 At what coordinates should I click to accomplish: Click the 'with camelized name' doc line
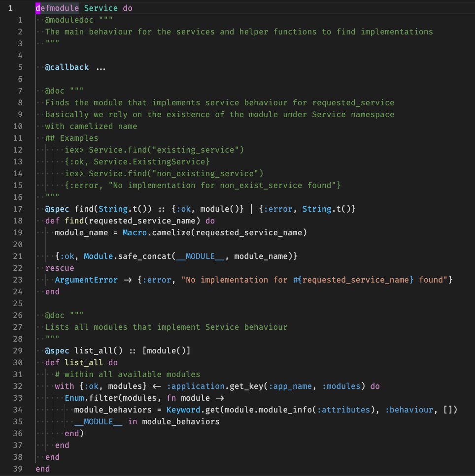(x=91, y=127)
